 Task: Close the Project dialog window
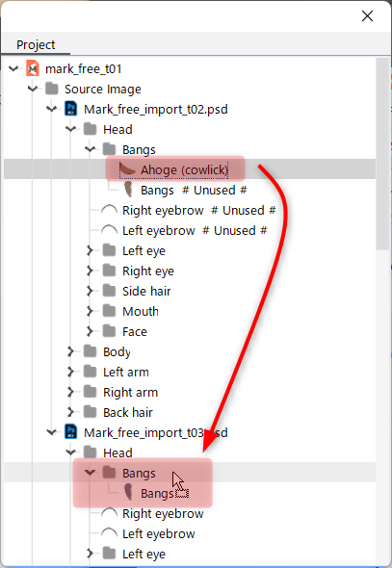click(367, 16)
